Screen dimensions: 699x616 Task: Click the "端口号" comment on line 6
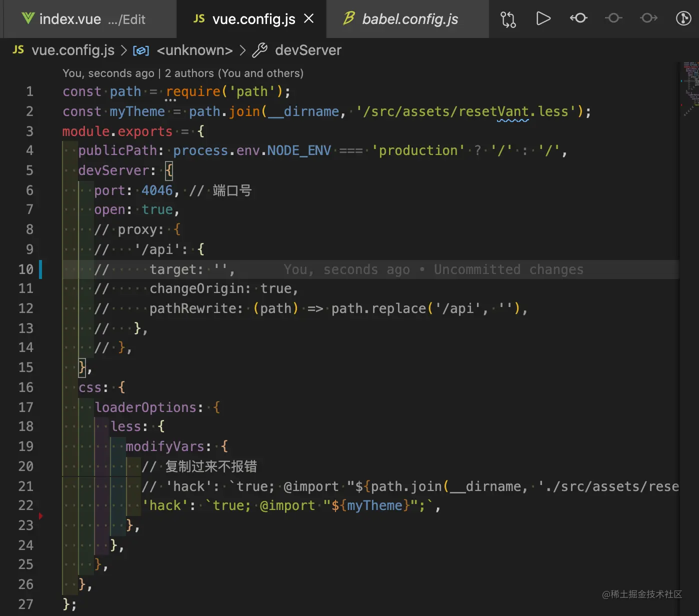232,190
